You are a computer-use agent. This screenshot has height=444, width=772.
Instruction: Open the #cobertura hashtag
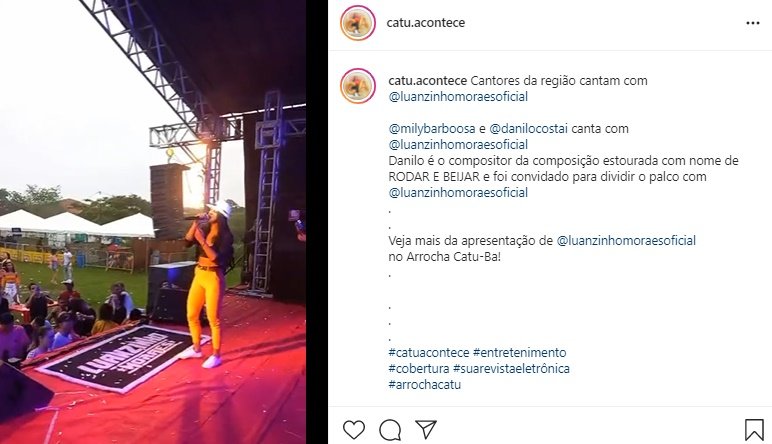(418, 369)
